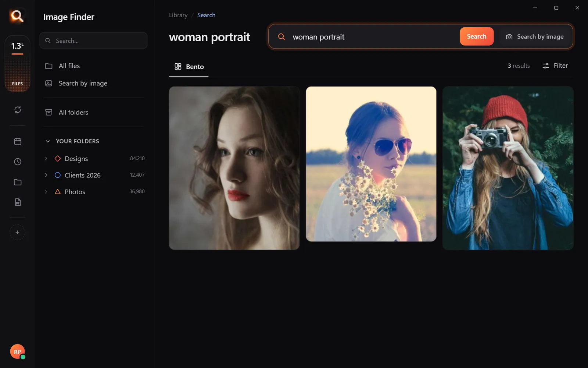Click the orange magnifier in main search bar

[x=282, y=36]
